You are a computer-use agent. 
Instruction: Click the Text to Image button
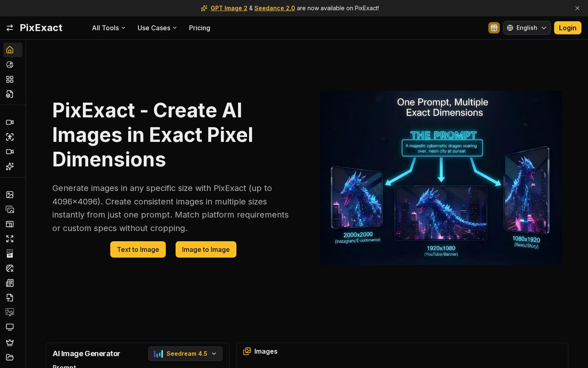click(138, 249)
